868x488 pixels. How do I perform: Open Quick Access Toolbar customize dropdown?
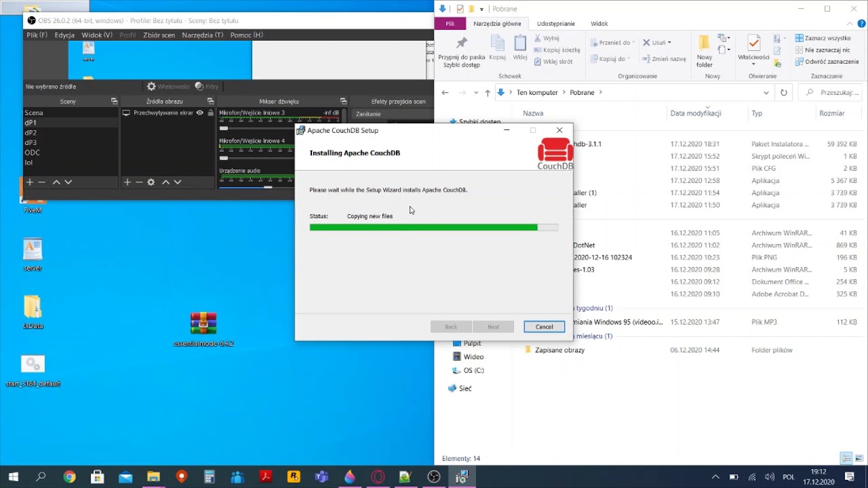click(x=482, y=9)
